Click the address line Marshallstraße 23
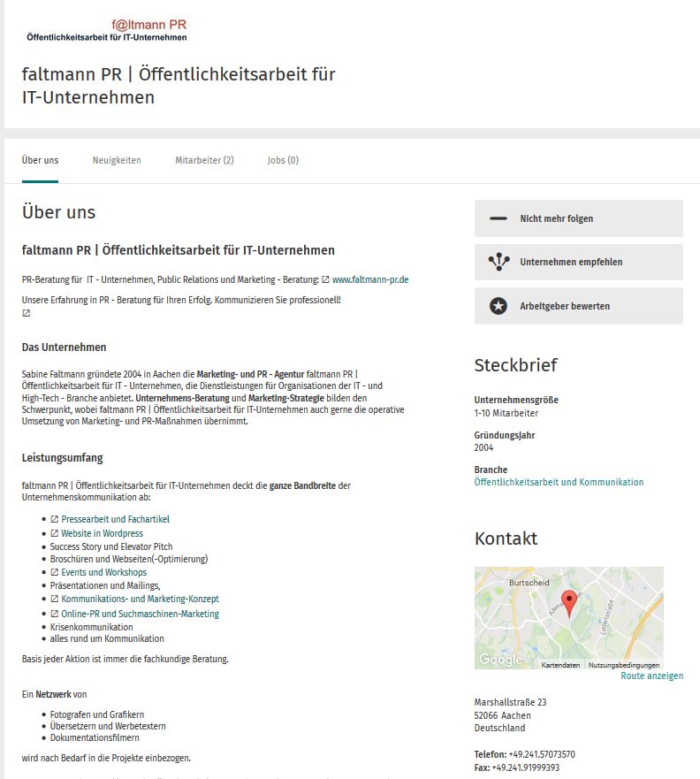Screen dimensions: 700x779 (x=510, y=702)
